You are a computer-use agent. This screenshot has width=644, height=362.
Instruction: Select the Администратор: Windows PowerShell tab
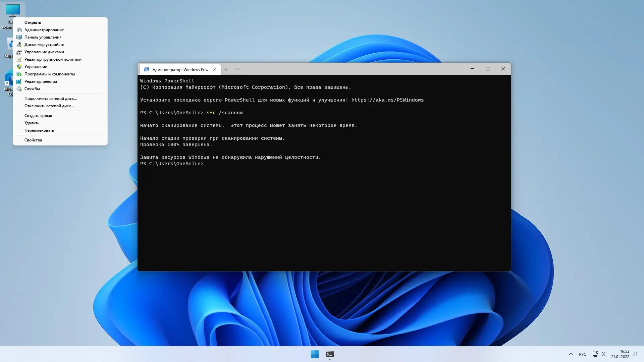coord(179,69)
